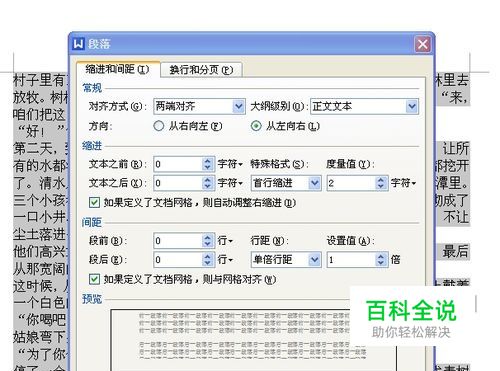Toggle the 自动调整右缩进 checkbox
Screen dimensions: 500x371
tap(94, 202)
